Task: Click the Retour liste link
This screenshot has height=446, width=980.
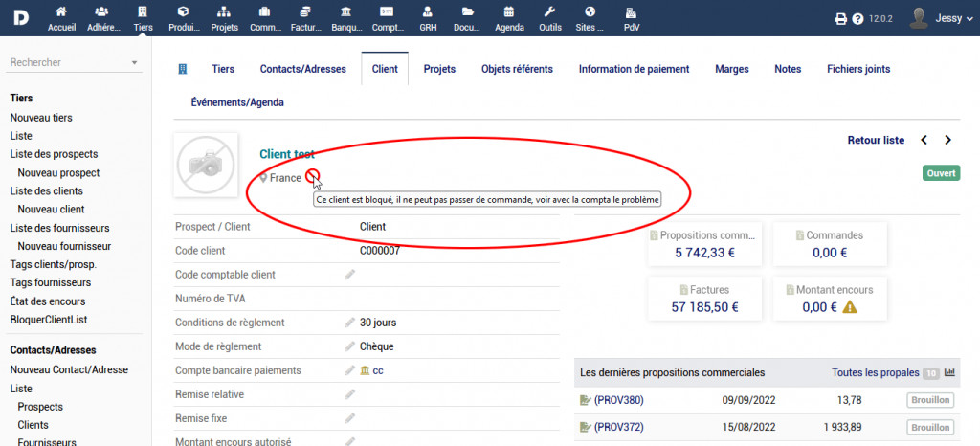Action: [876, 140]
